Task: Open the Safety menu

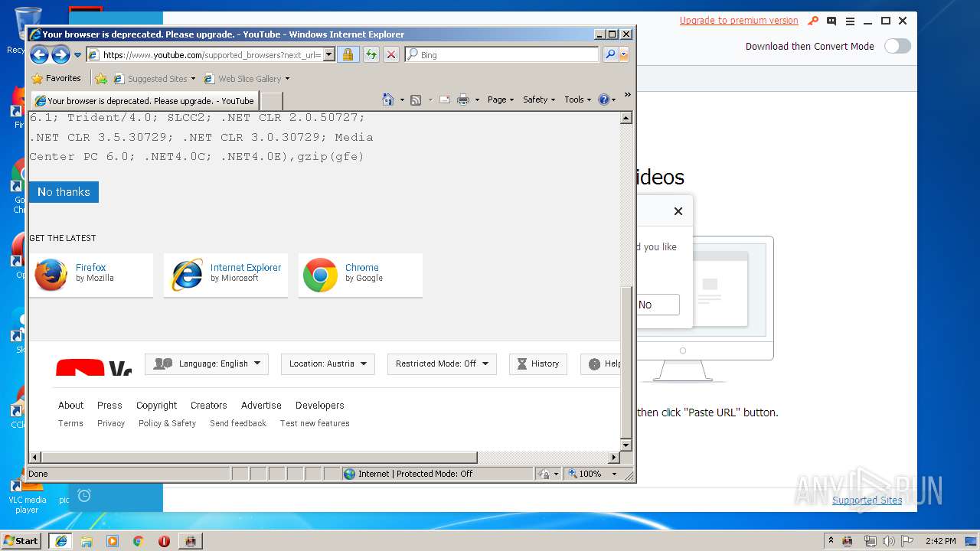Action: point(539,99)
